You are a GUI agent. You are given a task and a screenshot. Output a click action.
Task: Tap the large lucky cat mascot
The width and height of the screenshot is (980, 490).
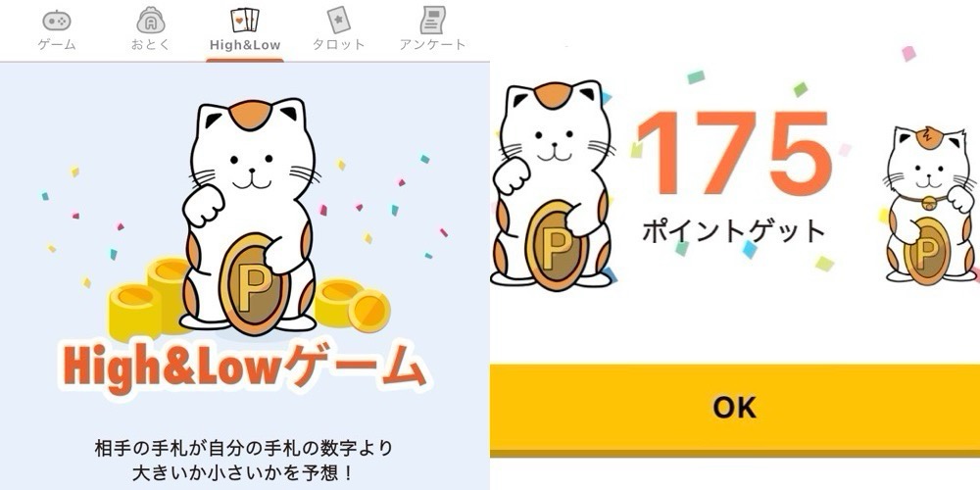[250, 216]
